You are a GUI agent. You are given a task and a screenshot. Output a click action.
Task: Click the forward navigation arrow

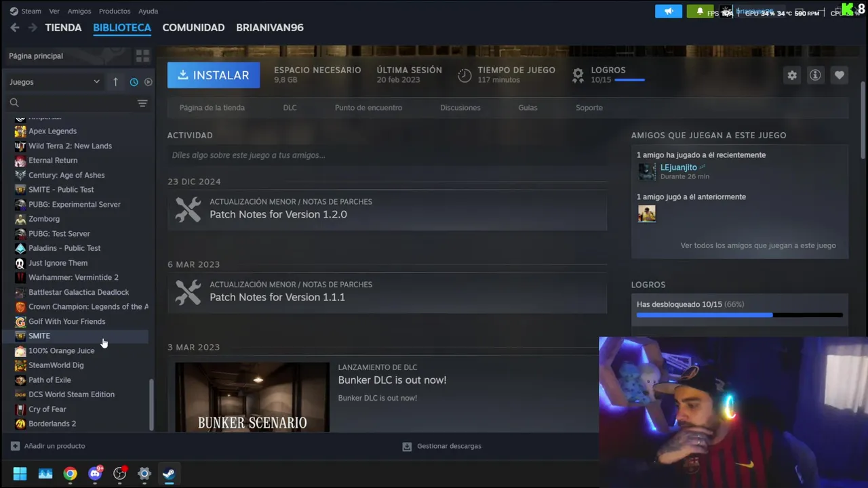click(32, 28)
